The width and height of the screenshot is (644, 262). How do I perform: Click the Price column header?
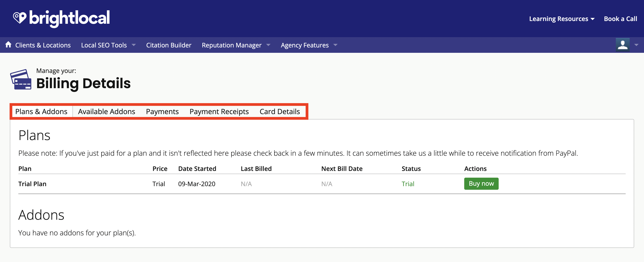pyautogui.click(x=160, y=169)
